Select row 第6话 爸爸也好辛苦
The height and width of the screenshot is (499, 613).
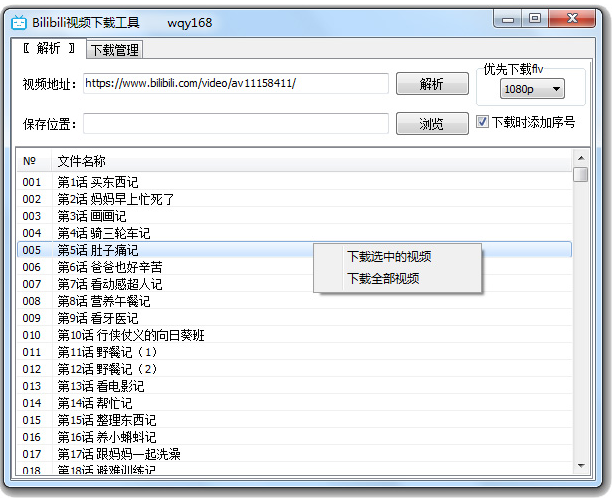(294, 267)
